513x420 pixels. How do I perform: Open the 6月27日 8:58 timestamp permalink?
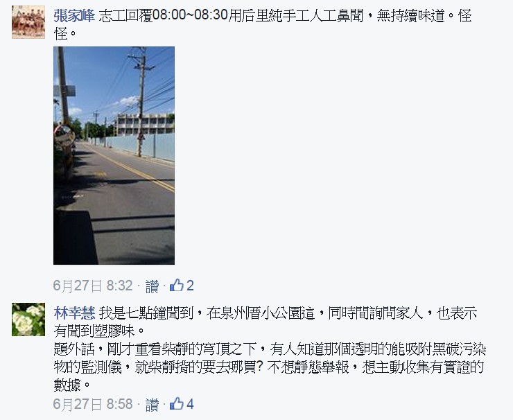93,404
